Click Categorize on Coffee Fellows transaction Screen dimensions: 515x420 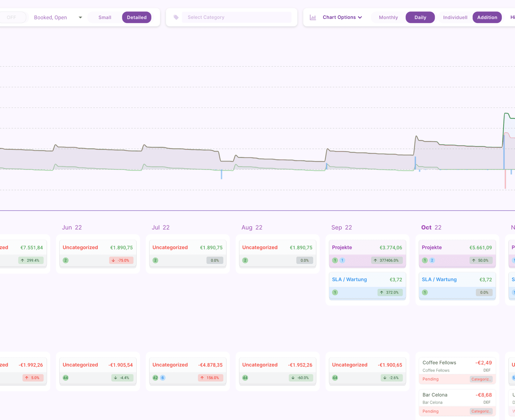click(x=481, y=379)
